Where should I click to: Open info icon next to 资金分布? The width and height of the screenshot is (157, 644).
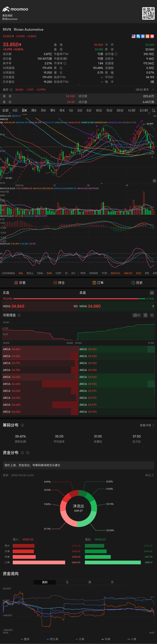[x=22, y=453]
